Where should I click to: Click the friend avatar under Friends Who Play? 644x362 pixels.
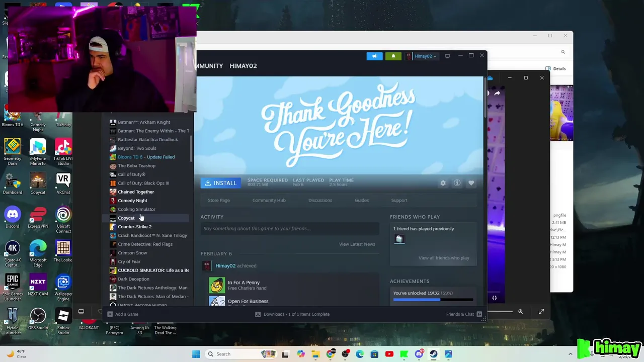(x=399, y=239)
